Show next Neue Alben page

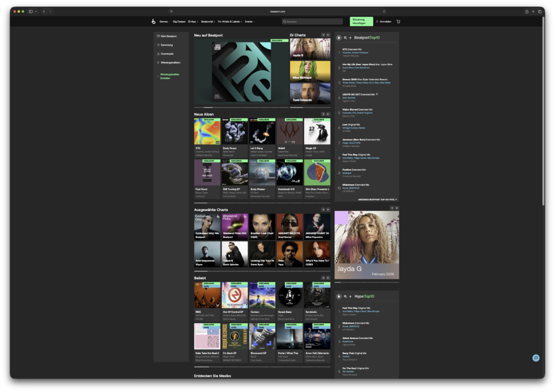point(328,114)
